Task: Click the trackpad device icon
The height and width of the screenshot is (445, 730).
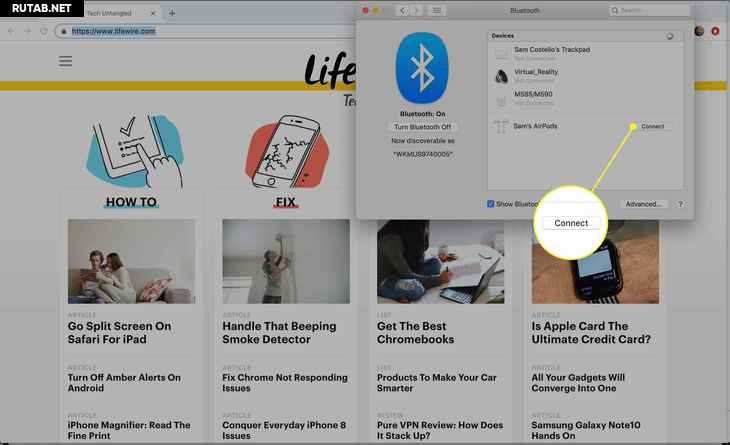Action: (501, 53)
